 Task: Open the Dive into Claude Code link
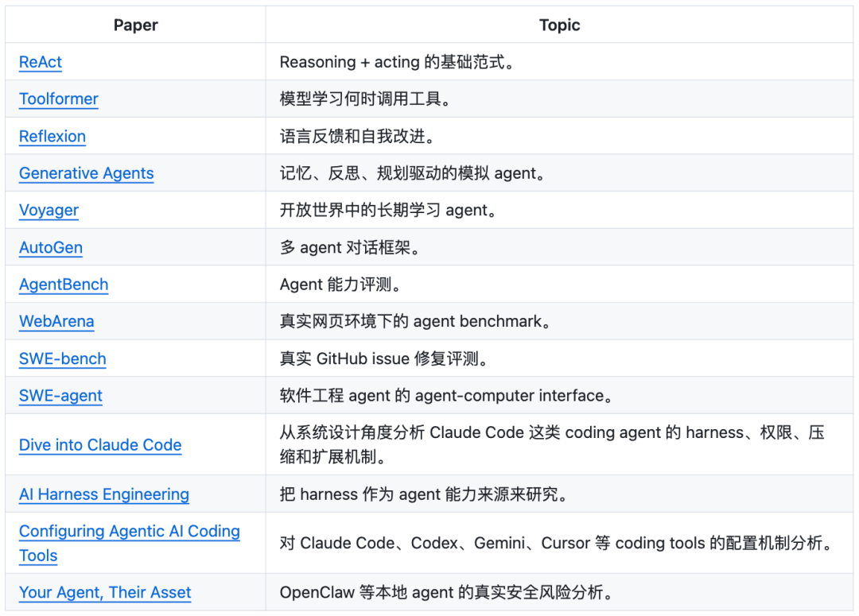[100, 444]
